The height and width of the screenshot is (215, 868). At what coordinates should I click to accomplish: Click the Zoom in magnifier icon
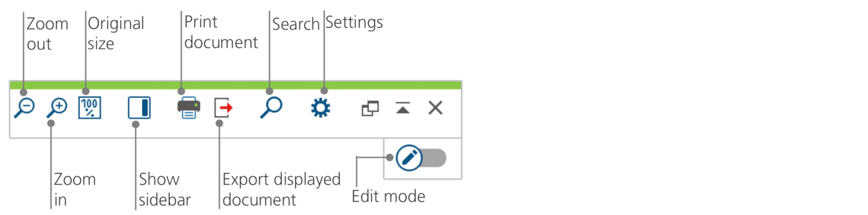[57, 108]
